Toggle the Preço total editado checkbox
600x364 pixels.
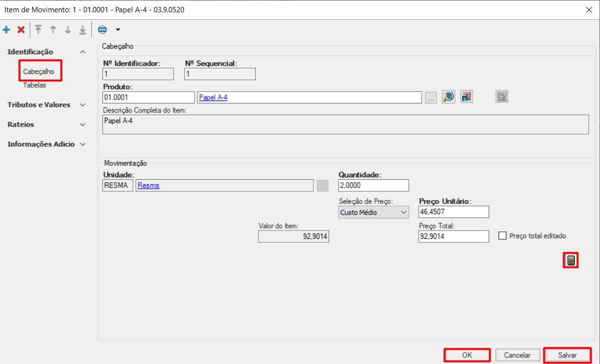pos(502,236)
